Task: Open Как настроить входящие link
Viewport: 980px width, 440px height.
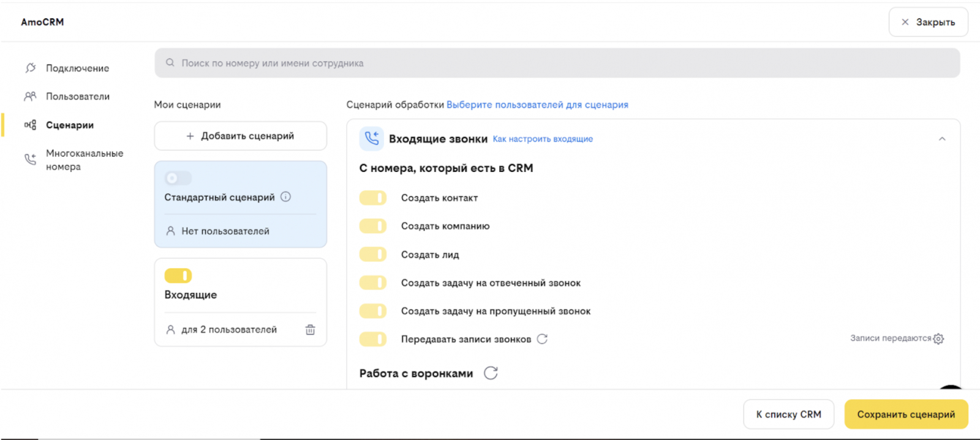Action: point(543,139)
